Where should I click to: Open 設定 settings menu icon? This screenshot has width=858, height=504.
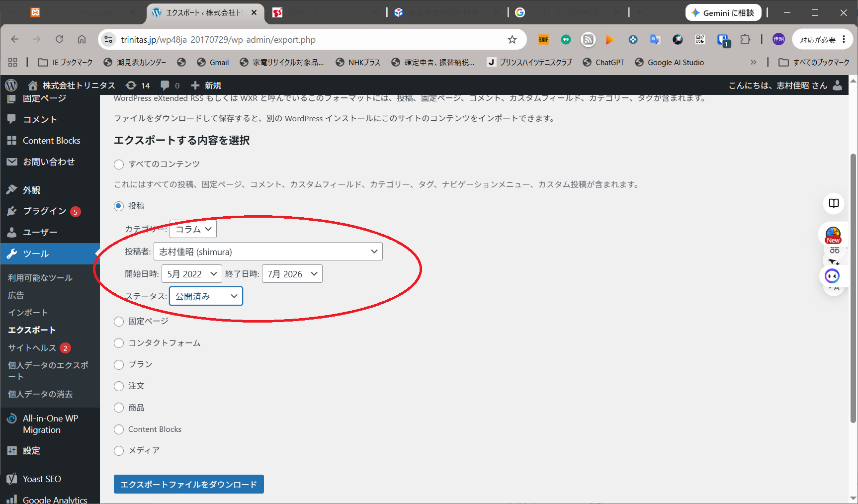pos(12,451)
